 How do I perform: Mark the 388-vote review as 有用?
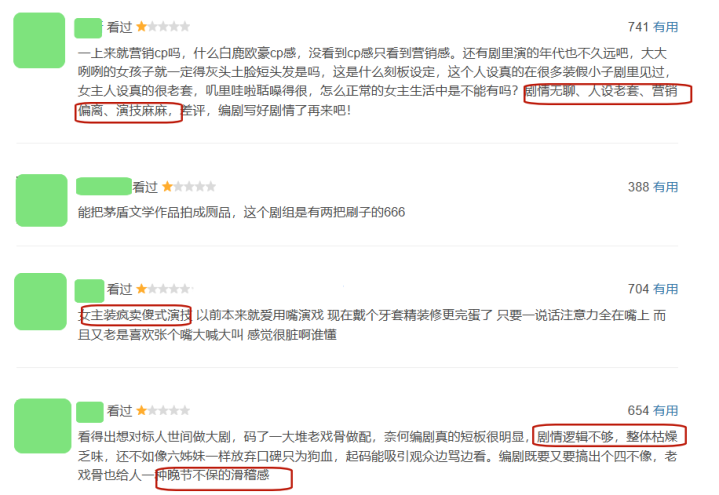coord(665,187)
